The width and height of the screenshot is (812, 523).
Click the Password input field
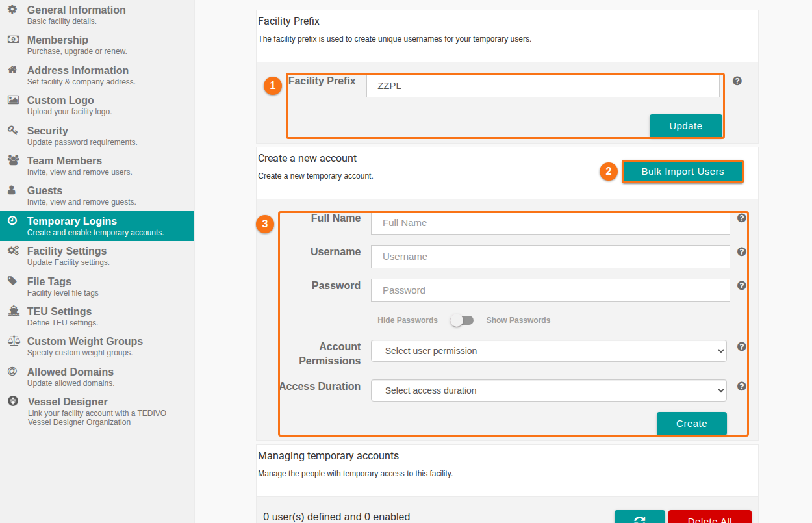[550, 290]
